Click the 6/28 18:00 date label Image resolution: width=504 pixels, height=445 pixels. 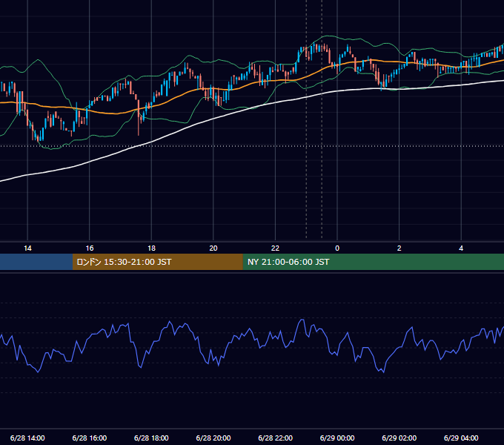[151, 438]
